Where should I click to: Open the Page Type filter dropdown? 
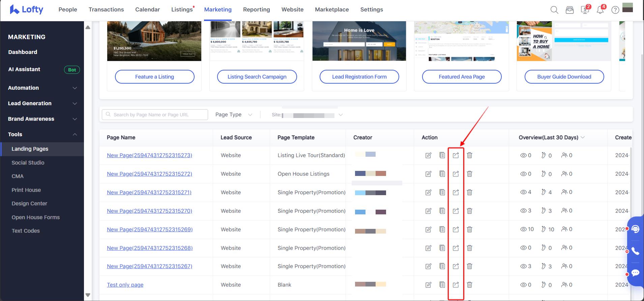pos(234,115)
